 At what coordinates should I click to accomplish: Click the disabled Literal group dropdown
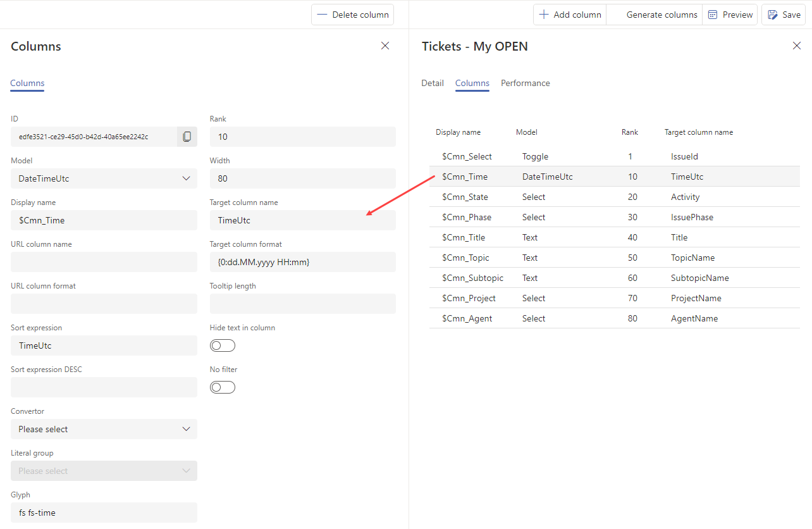(x=104, y=471)
